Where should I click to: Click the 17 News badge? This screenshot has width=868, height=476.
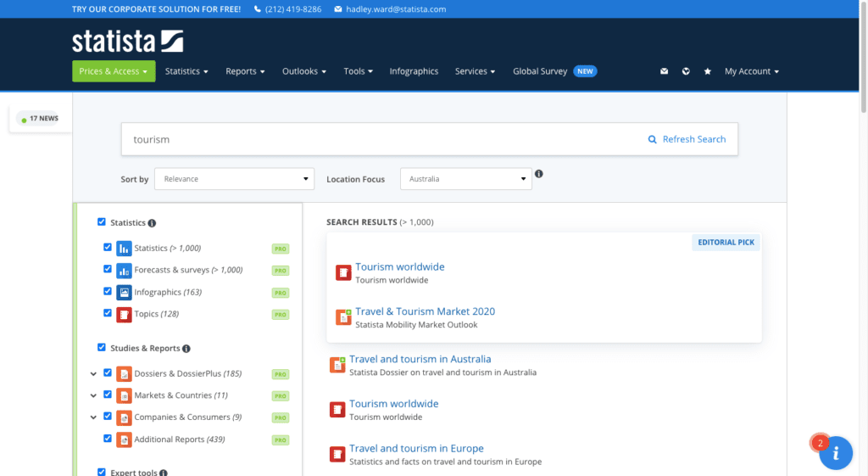point(39,119)
